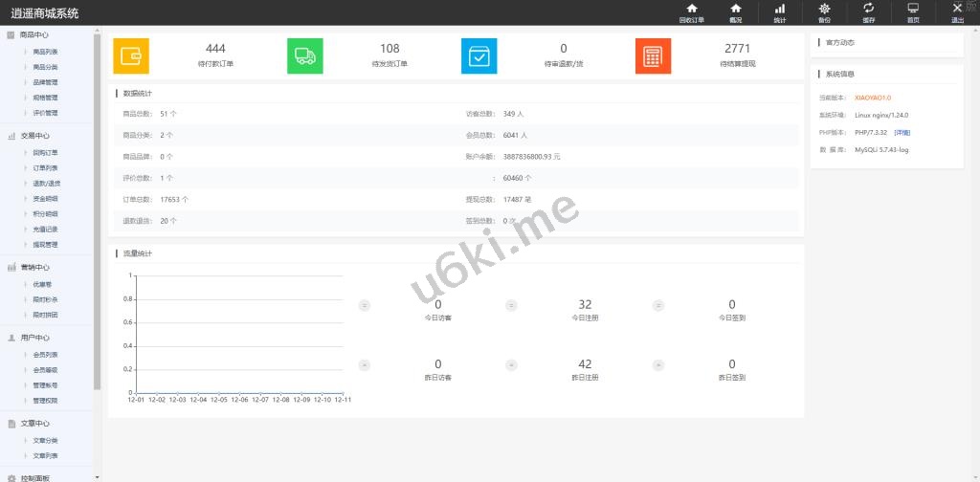Click the XIAOYAO1.0 version link
The height and width of the screenshot is (482, 980).
[872, 98]
